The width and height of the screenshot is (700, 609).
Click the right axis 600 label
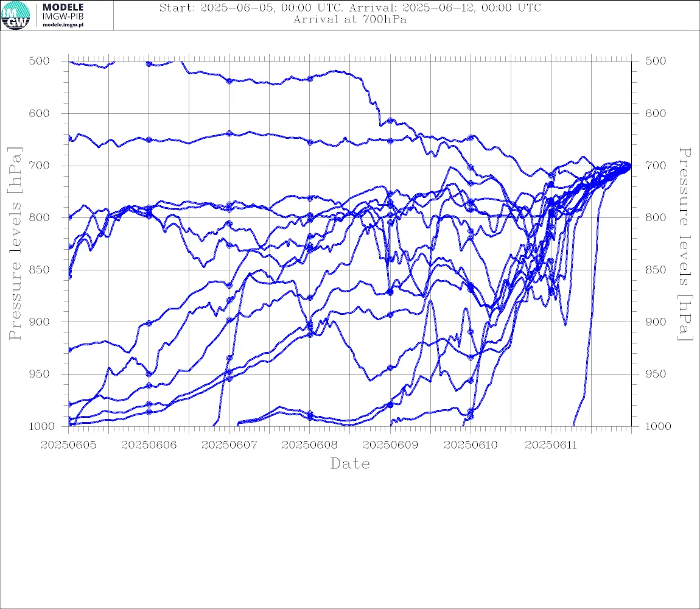(656, 113)
